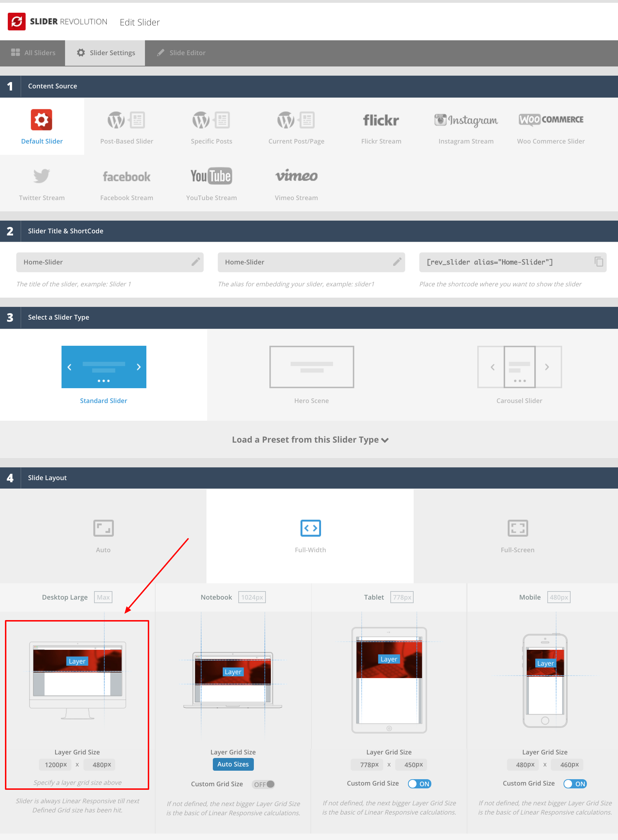
Task: Choose the Instagram Stream content source
Action: pyautogui.click(x=466, y=127)
